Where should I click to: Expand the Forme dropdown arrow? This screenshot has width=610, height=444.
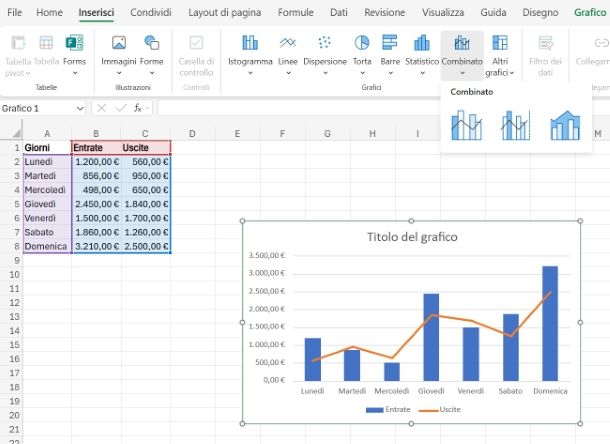(x=152, y=73)
